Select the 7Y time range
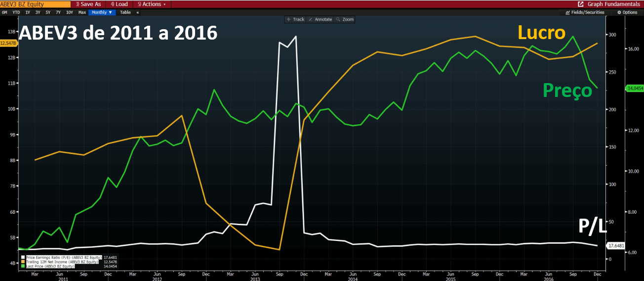644x281 pixels. point(58,12)
